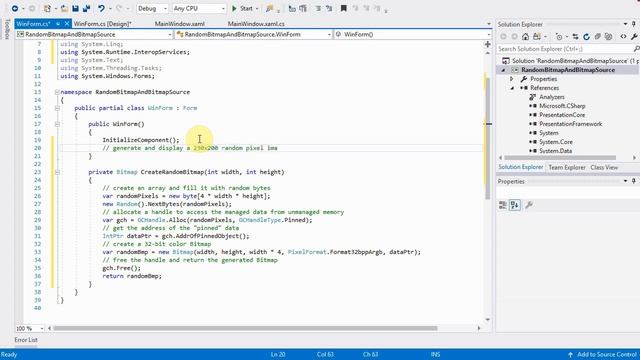640x360 pixels.
Task: Click the Collapse All icon in Solution Explorer
Action: point(598,37)
